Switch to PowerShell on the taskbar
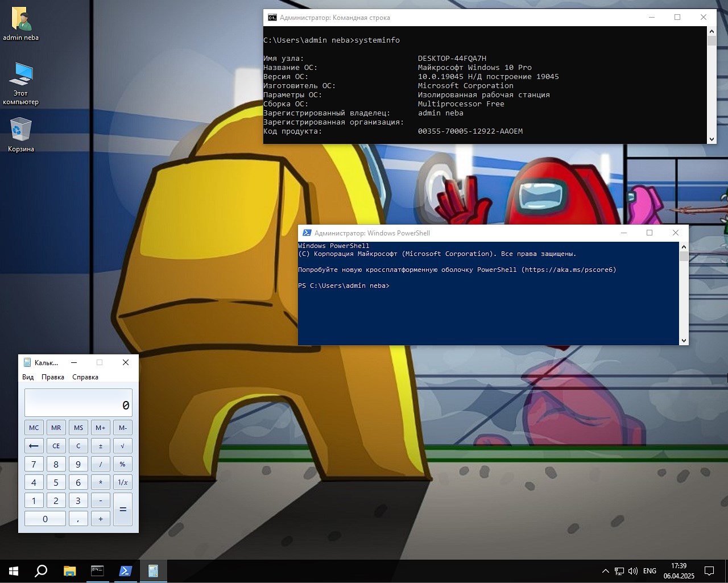 click(125, 571)
